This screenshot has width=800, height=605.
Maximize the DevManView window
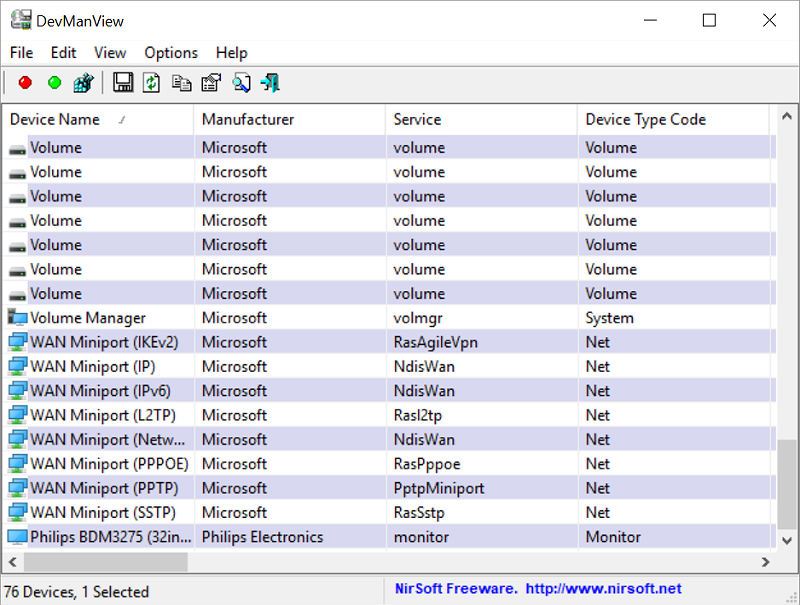point(709,20)
